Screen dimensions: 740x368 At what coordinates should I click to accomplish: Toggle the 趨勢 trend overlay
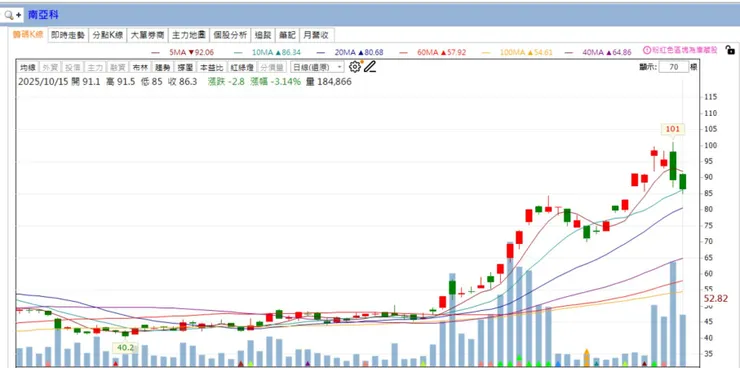coord(163,67)
